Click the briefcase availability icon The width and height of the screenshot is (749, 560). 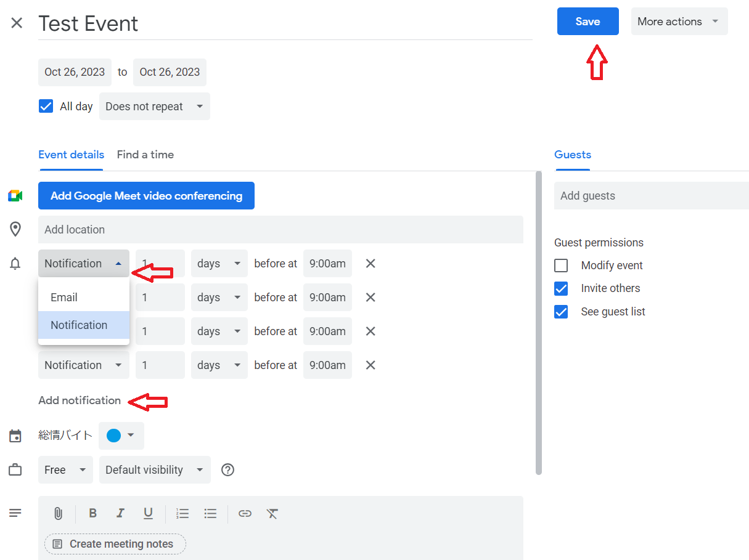pos(15,470)
